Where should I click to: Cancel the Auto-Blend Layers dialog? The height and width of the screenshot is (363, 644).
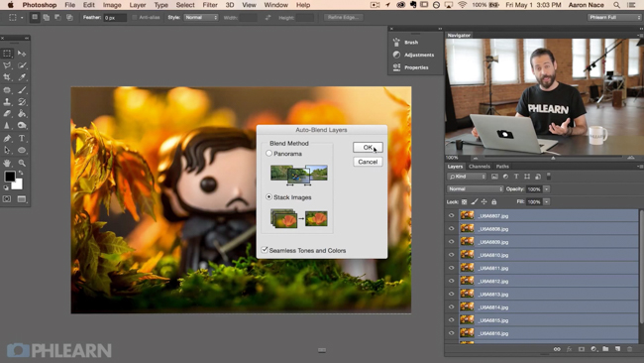pos(368,162)
